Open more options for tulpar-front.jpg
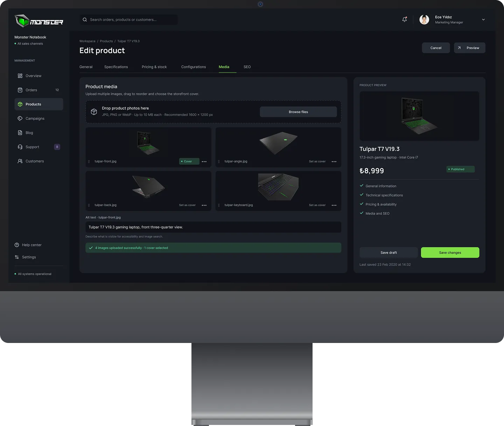 (x=204, y=162)
